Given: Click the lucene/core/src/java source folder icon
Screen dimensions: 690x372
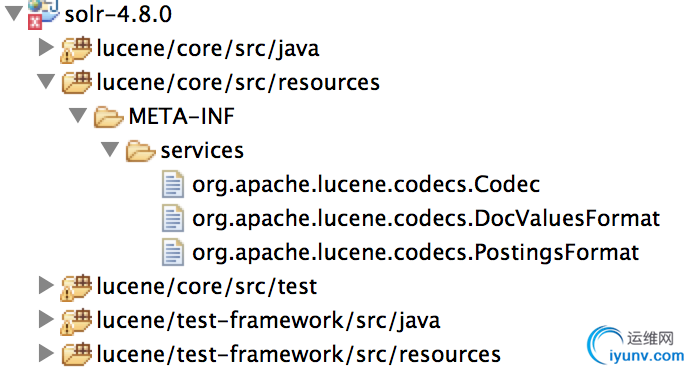Looking at the screenshot, I should point(76,49).
